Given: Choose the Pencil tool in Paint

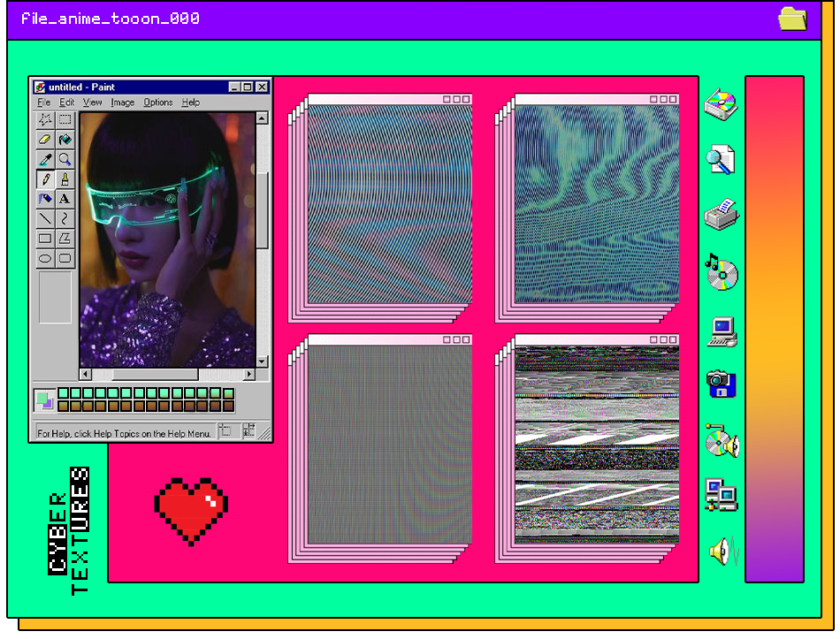Looking at the screenshot, I should tap(45, 179).
